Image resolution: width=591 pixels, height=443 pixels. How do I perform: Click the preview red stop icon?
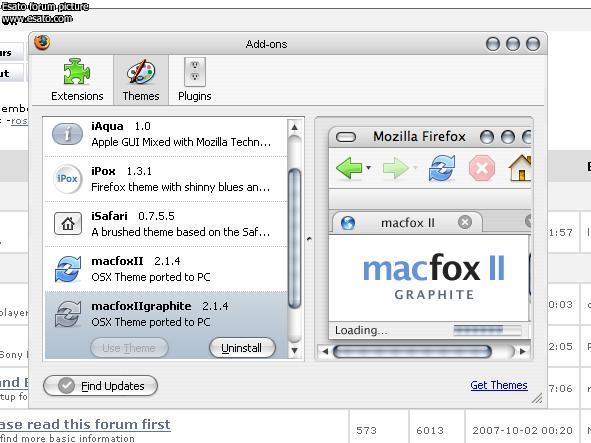[x=482, y=168]
